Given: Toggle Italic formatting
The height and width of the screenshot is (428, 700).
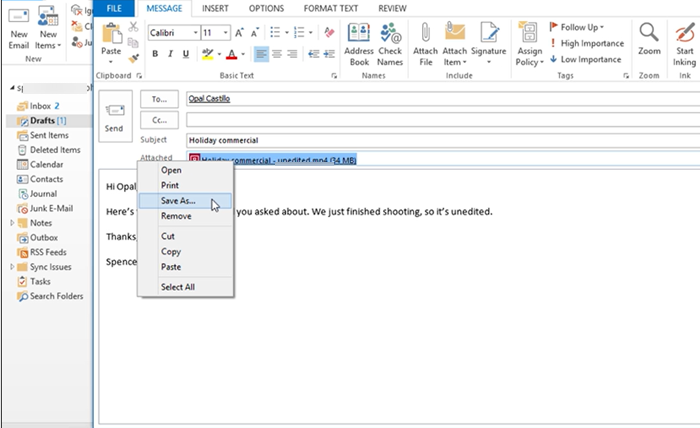Looking at the screenshot, I should click(171, 54).
